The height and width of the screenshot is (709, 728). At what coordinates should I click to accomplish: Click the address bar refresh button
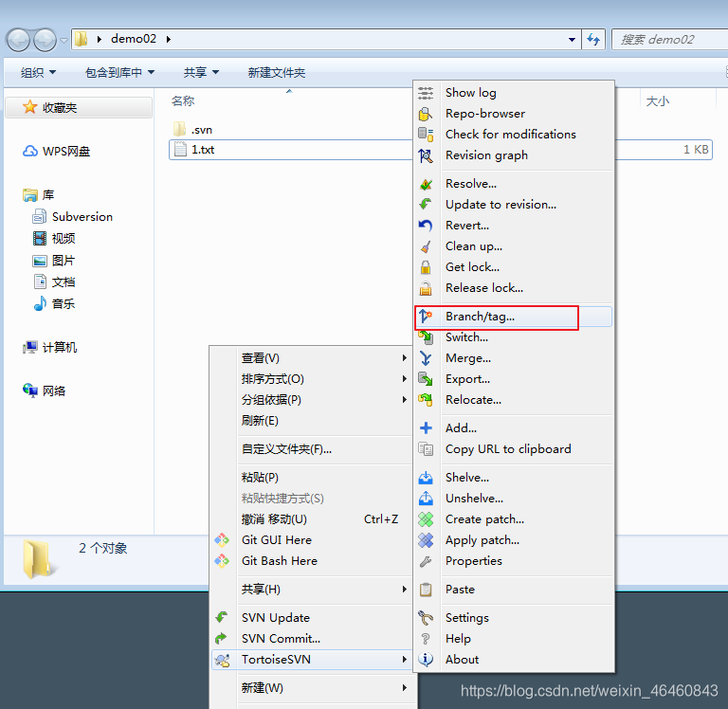[593, 40]
